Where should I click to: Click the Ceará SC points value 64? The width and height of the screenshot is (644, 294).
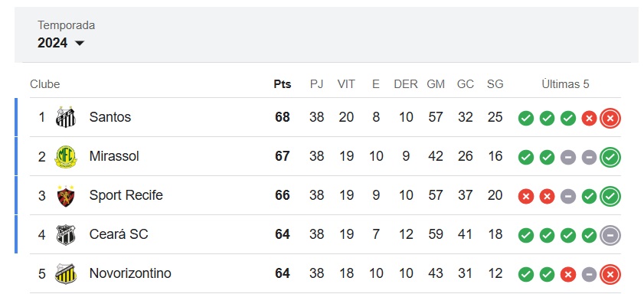click(x=283, y=234)
